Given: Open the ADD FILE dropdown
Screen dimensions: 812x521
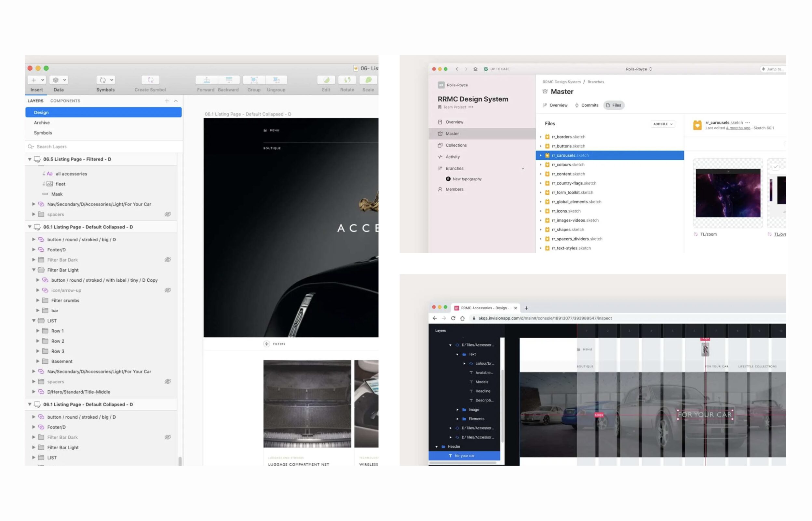Looking at the screenshot, I should coord(663,124).
